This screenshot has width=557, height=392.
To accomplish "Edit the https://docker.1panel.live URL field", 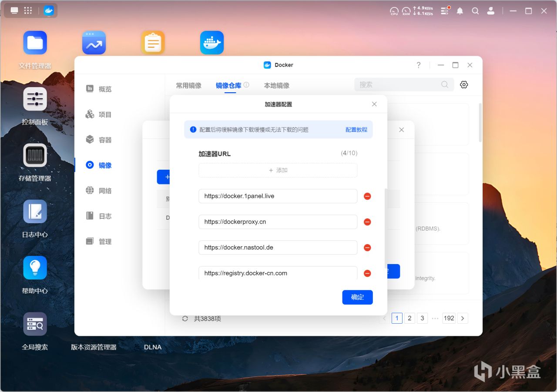I will 278,196.
